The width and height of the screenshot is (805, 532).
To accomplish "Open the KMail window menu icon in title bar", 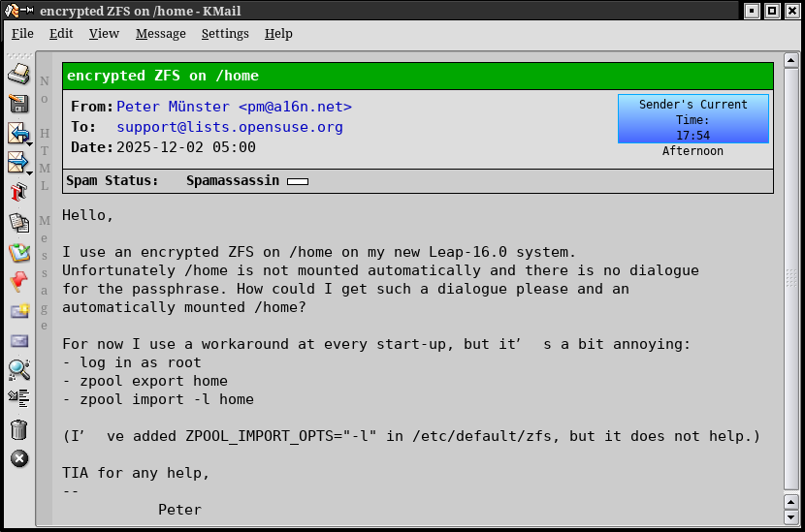I will tap(12, 11).
